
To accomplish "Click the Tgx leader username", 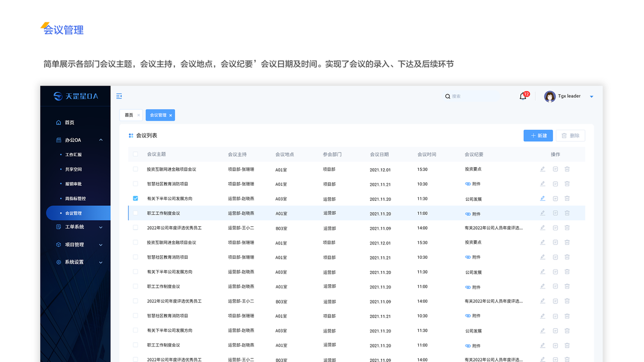I will pyautogui.click(x=569, y=96).
